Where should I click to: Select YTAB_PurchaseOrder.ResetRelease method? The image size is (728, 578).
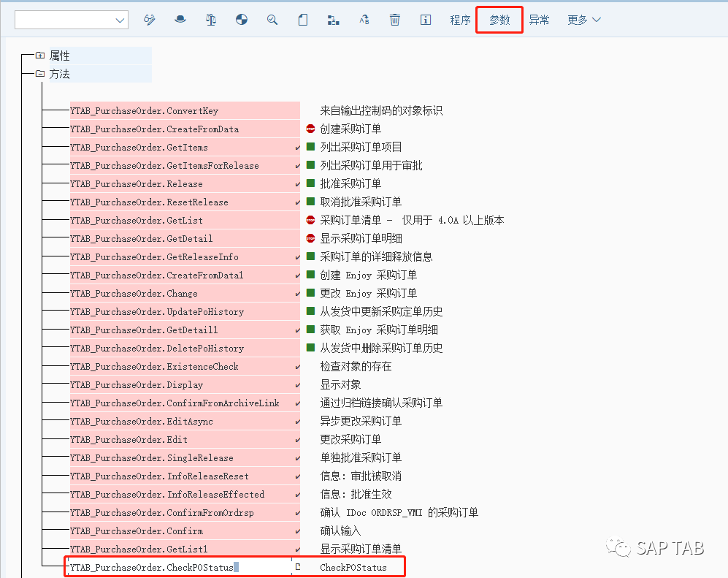click(185, 202)
